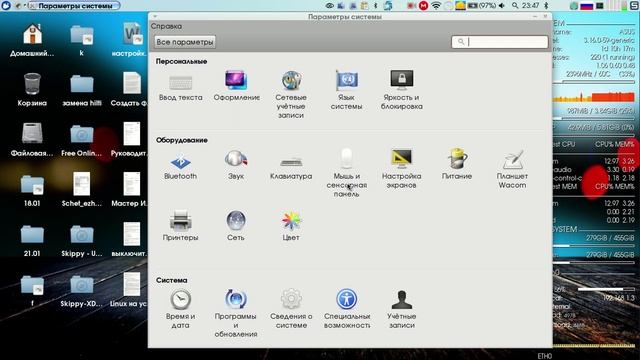Open Оформление appearance settings
The image size is (640, 360).
tap(236, 86)
